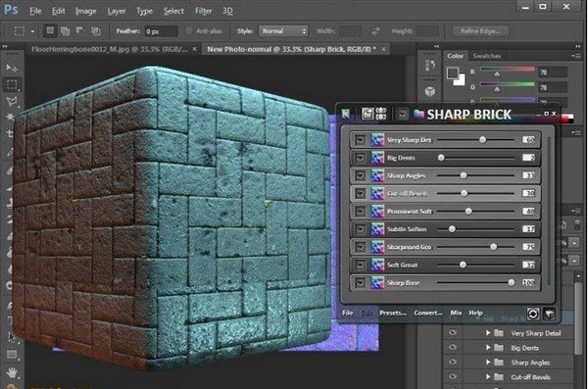The height and width of the screenshot is (389, 588).
Task: Switch to the Swatches tab
Action: coord(487,56)
